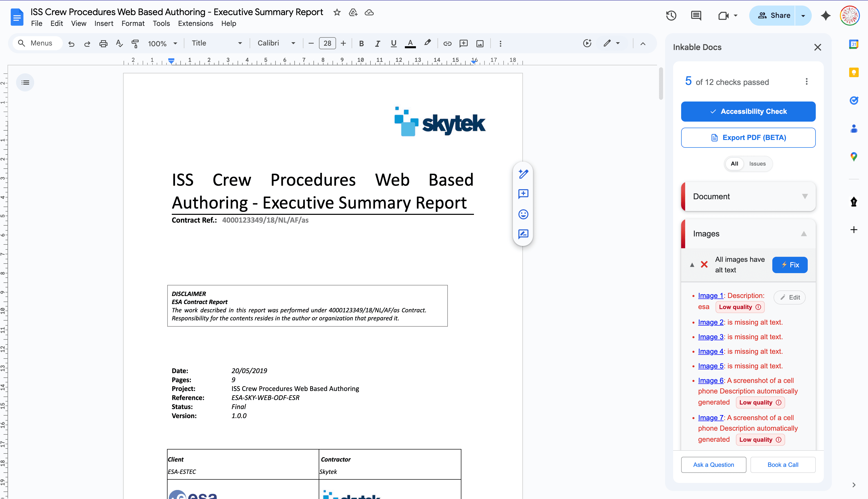Open version history

[x=671, y=15]
